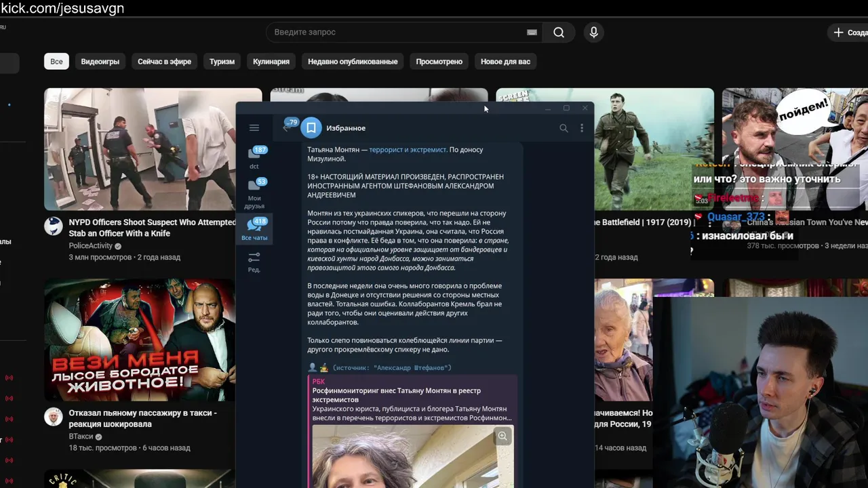Start voice search with the microphone
The image size is (868, 488).
pyautogui.click(x=594, y=32)
